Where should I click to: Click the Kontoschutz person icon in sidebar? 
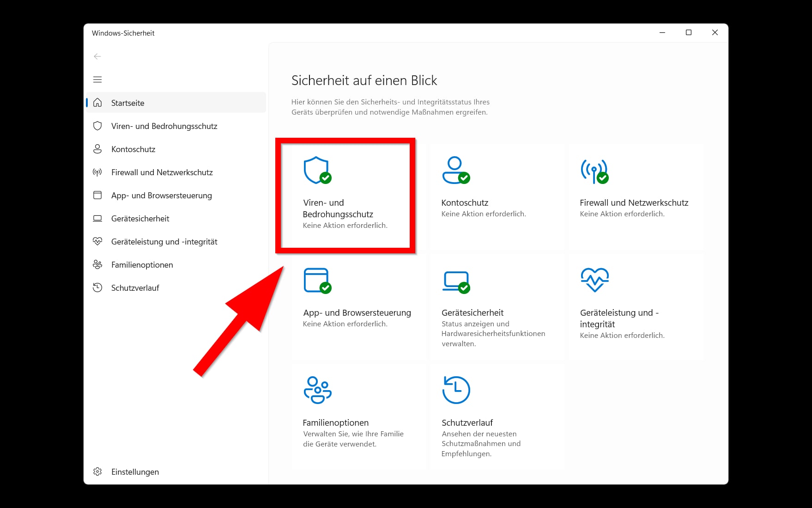pos(97,149)
